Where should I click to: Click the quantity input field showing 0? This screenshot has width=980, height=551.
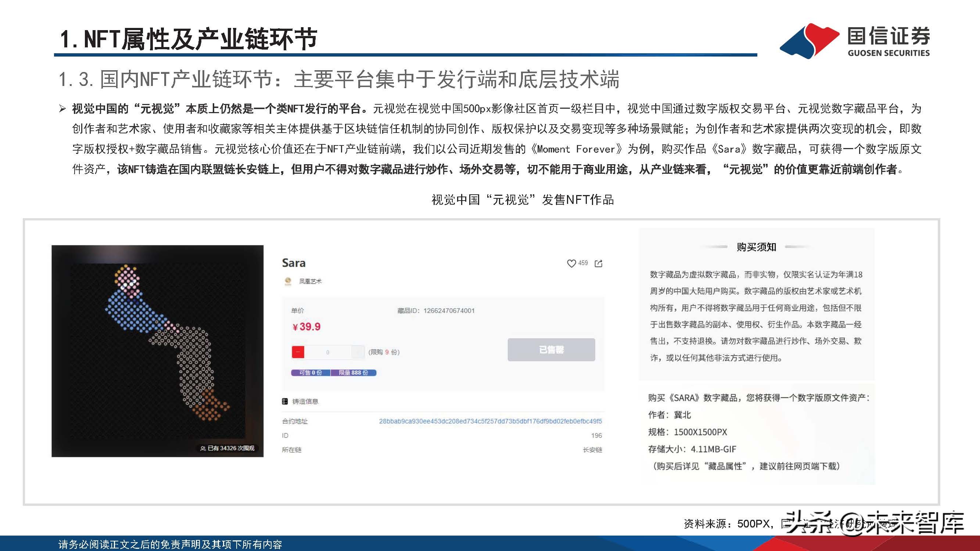click(328, 352)
